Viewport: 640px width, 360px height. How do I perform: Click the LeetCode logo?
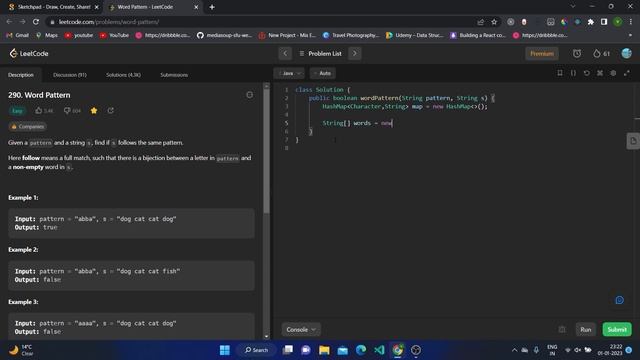29,53
